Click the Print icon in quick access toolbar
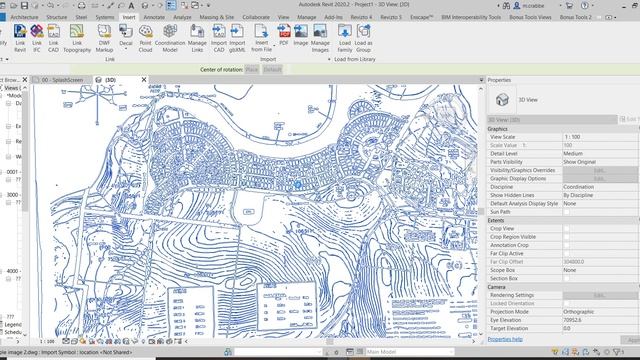Screen dimensions: 640x360 [82, 6]
